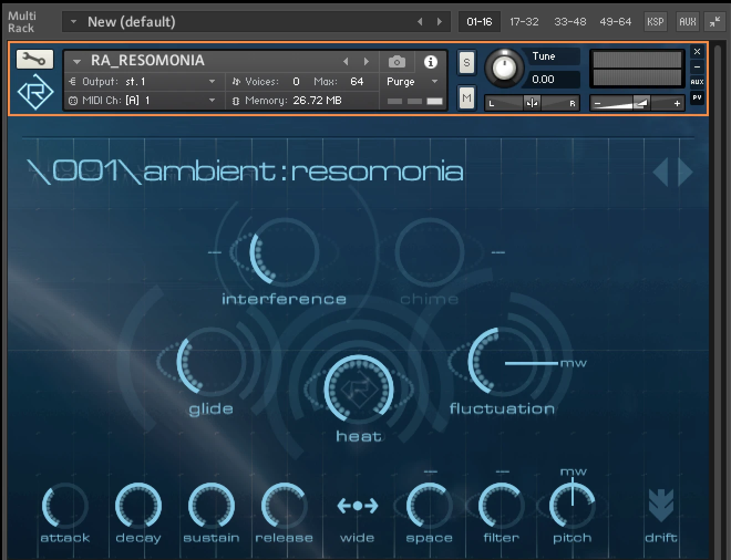Click the pan center marker icon
Screen dimensions: 731x560
(x=532, y=103)
